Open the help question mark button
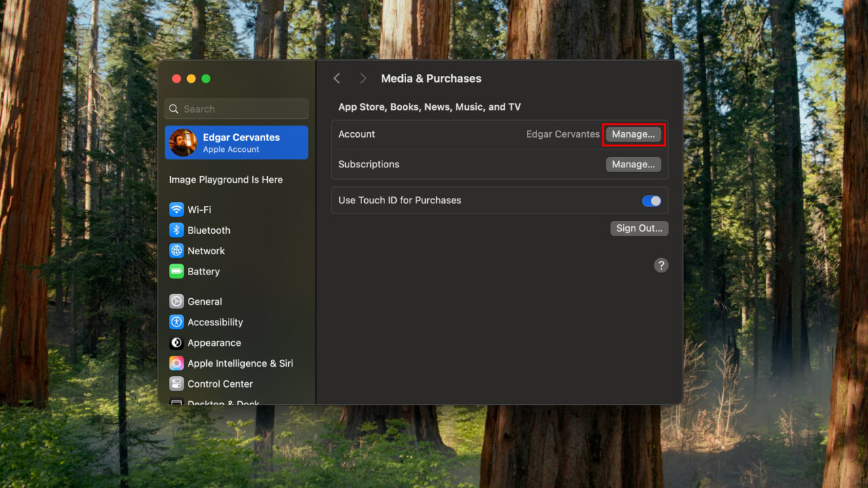 [661, 265]
